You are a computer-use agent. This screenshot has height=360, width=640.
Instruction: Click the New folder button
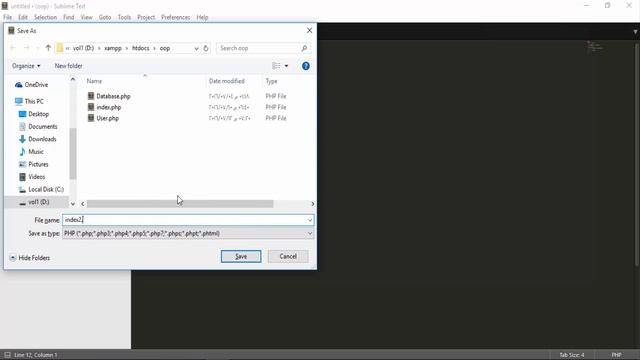(69, 66)
